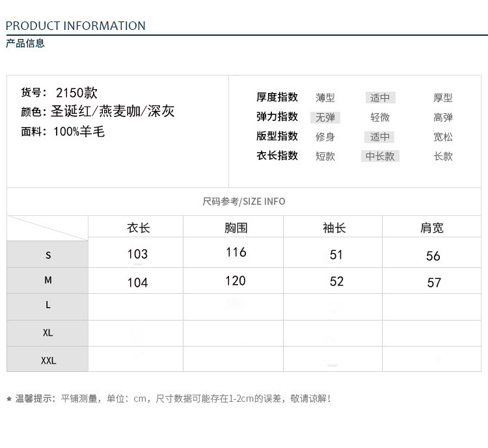Click the 肩宽 column header

pos(432,228)
